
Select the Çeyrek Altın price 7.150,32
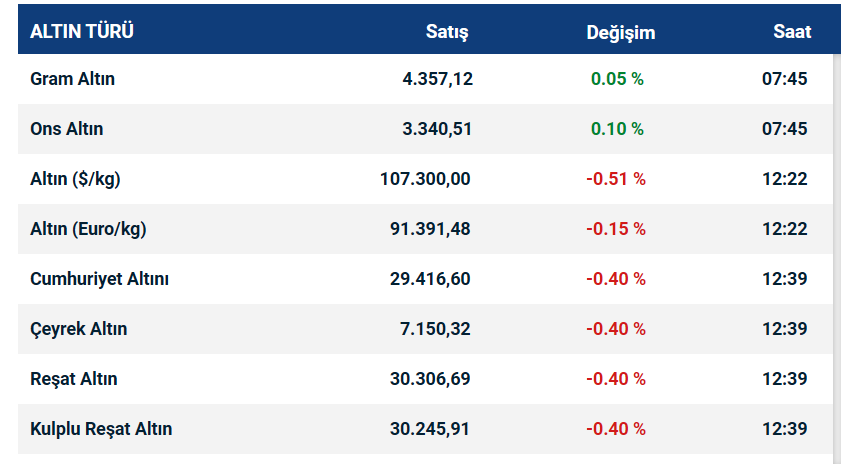click(x=435, y=329)
